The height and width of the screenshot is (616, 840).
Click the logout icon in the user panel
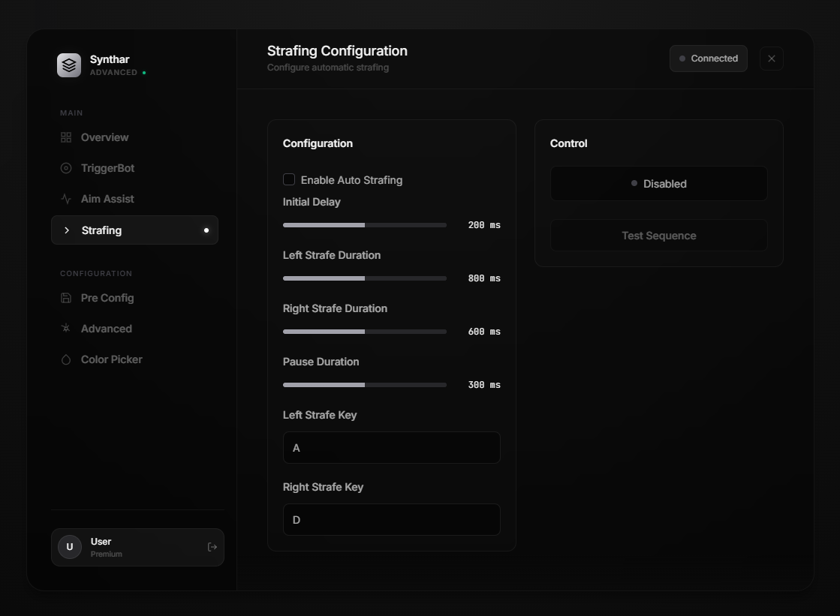tap(212, 547)
